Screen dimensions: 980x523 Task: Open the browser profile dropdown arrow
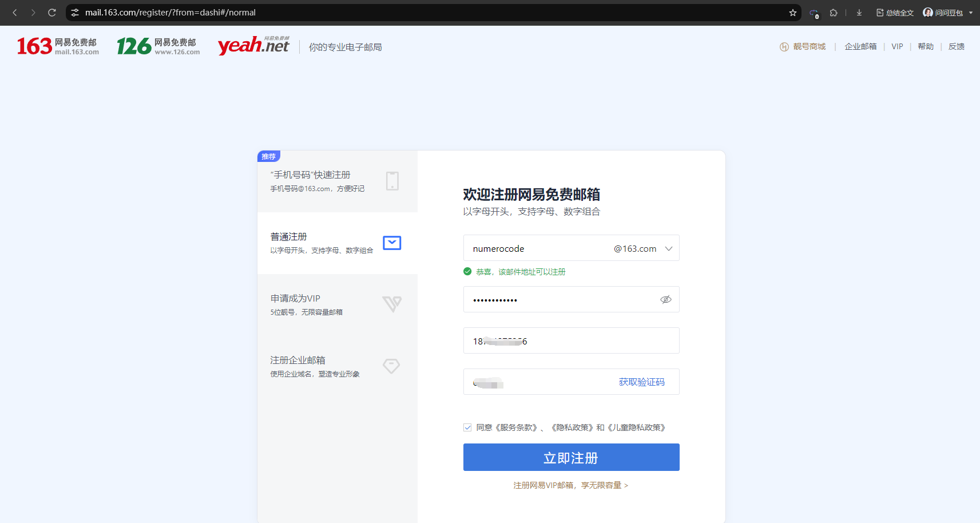pos(971,13)
